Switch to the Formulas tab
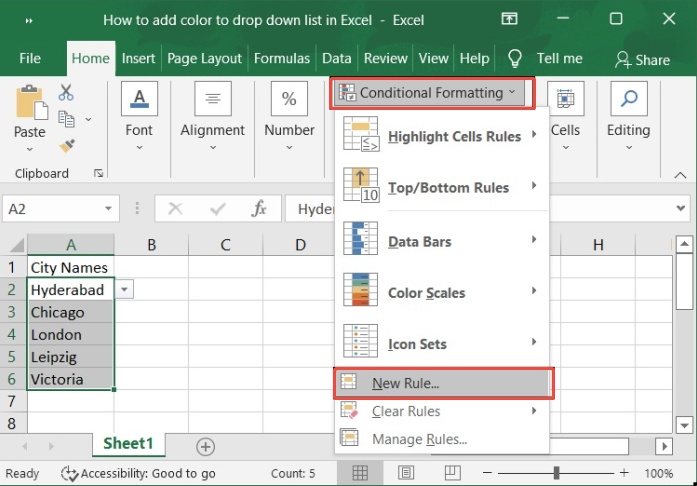 coord(282,59)
